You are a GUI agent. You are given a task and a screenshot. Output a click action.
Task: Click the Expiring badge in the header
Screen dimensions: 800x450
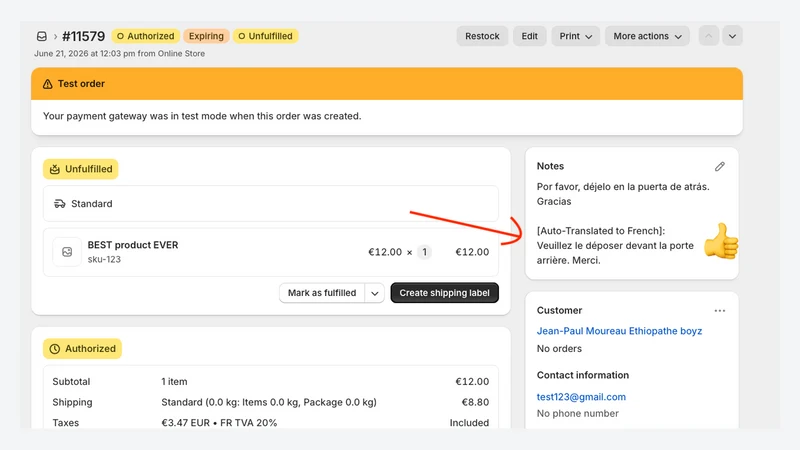[x=206, y=36]
